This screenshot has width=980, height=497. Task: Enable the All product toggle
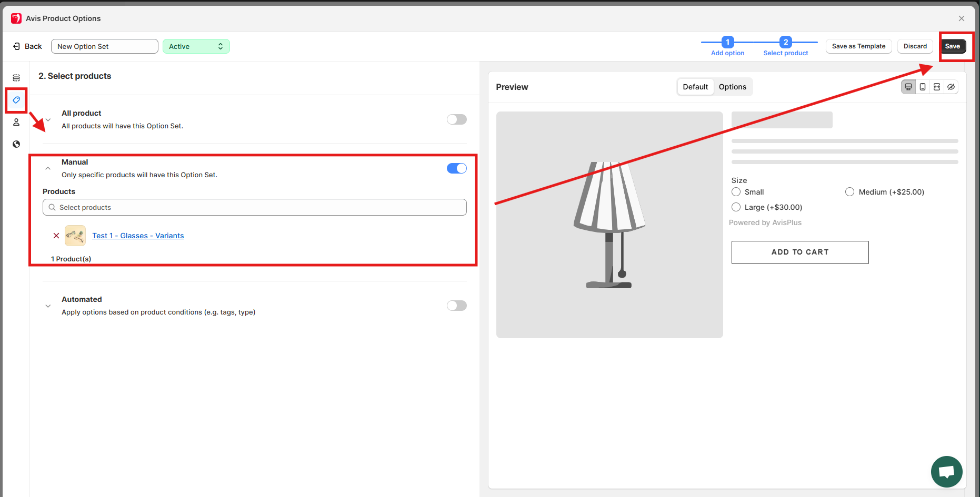pos(456,119)
